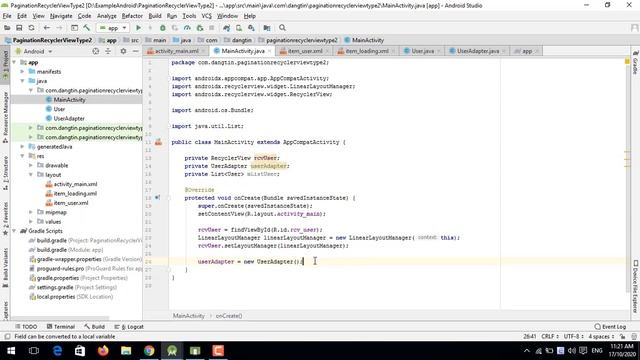The image size is (640, 360).
Task: Click the class run gutter icon at line 11
Action: pyautogui.click(x=158, y=142)
